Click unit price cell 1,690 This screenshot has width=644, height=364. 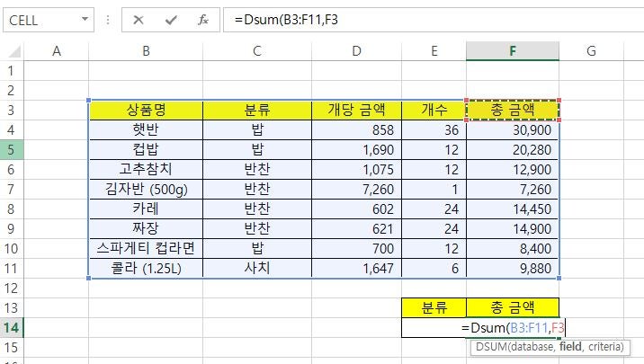point(356,150)
